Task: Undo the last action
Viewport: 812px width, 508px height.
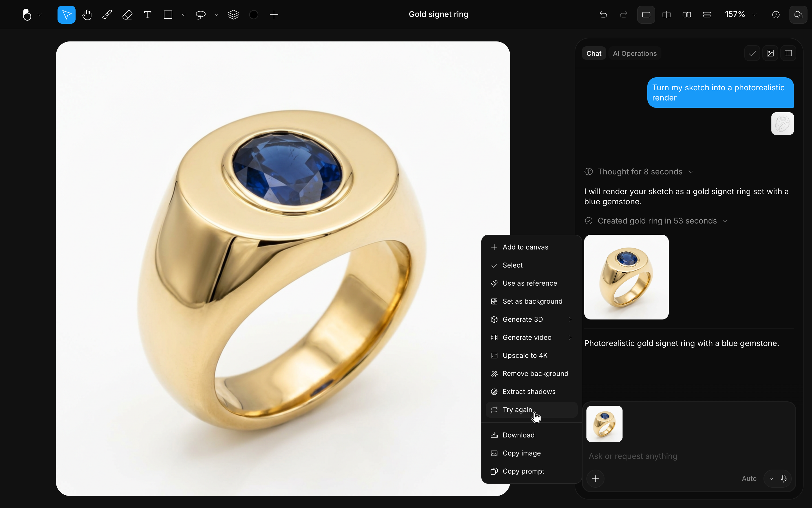Action: pos(603,15)
